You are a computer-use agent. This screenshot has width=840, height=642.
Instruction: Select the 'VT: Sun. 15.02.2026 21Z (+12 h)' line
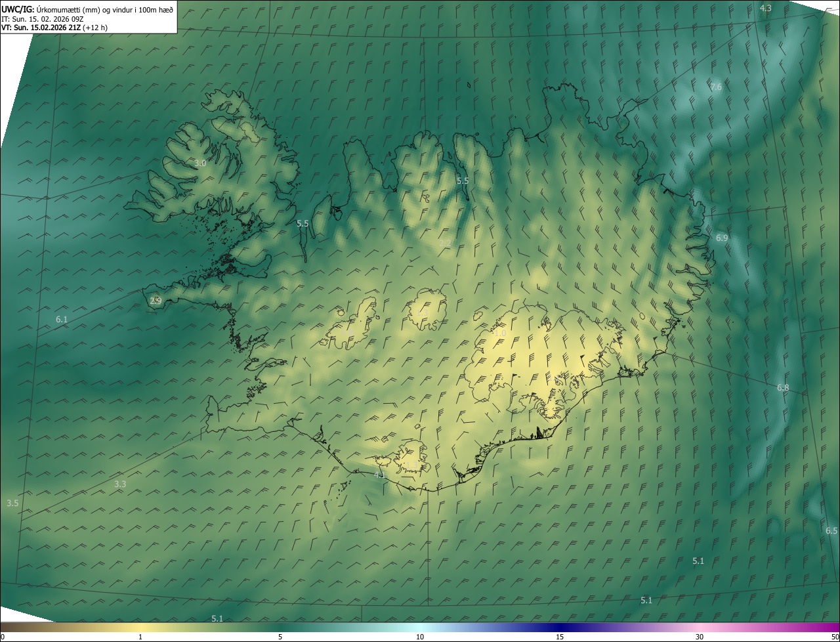(54, 28)
